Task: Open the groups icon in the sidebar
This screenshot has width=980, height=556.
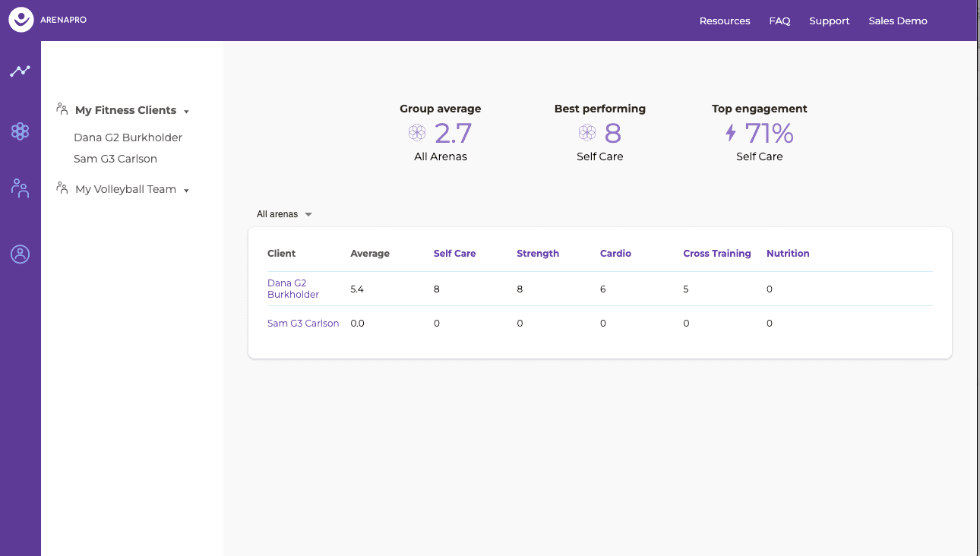Action: click(20, 188)
